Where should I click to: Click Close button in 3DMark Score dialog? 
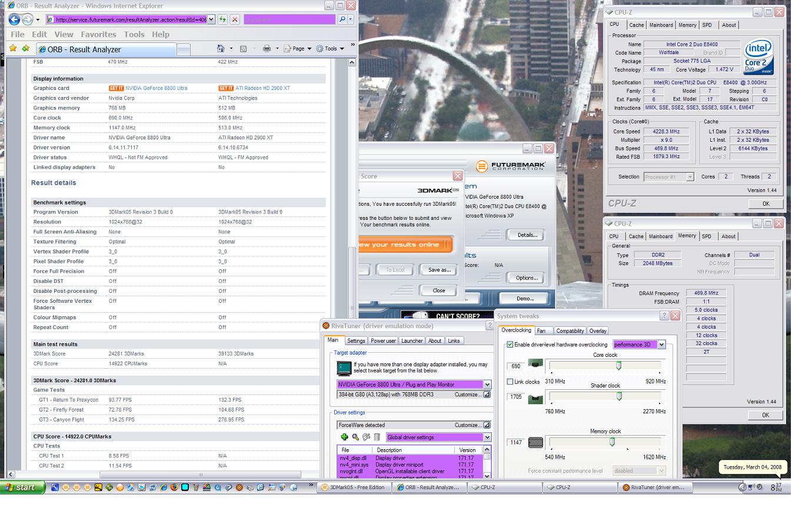pyautogui.click(x=439, y=290)
